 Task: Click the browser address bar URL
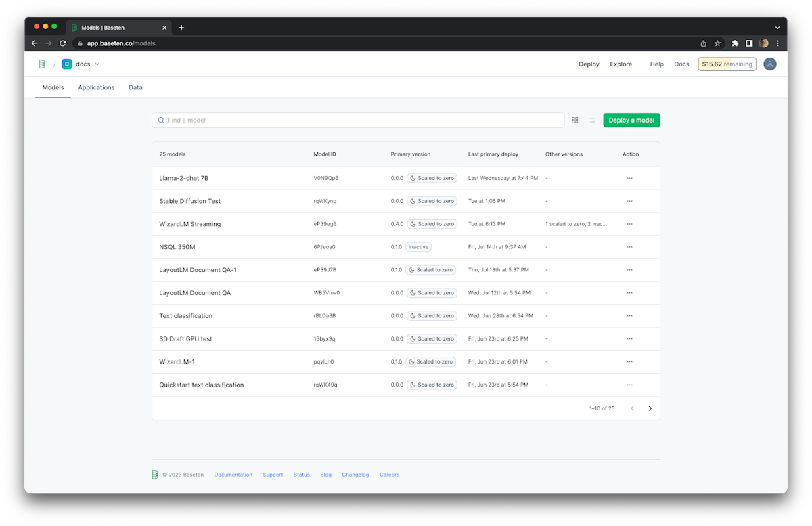point(121,43)
